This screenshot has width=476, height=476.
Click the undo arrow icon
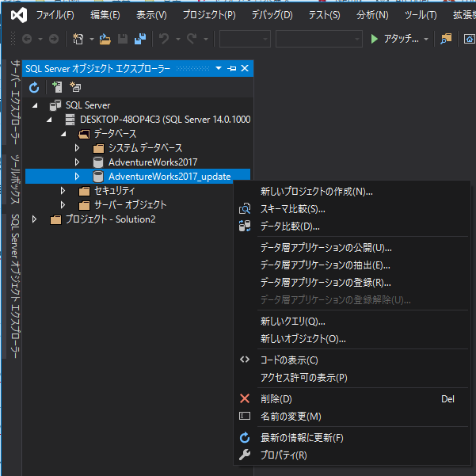coord(164,39)
